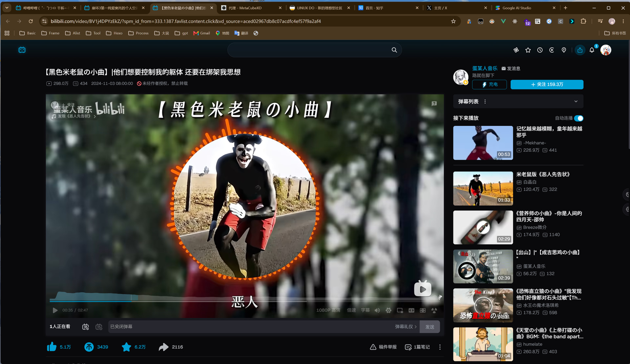This screenshot has height=364, width=630.
Task: Favorite the video with star icon
Action: [x=126, y=347]
